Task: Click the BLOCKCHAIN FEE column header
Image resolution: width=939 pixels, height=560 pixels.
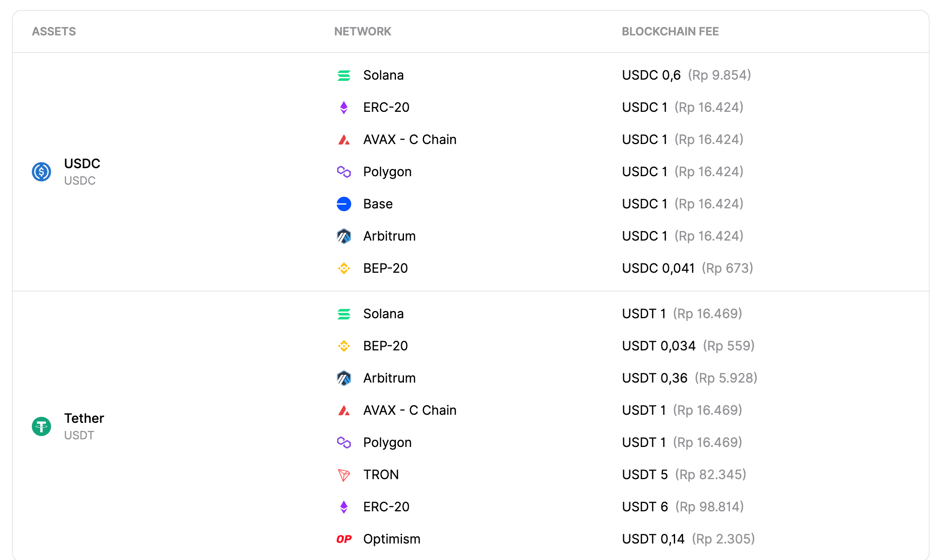Action: pos(670,31)
